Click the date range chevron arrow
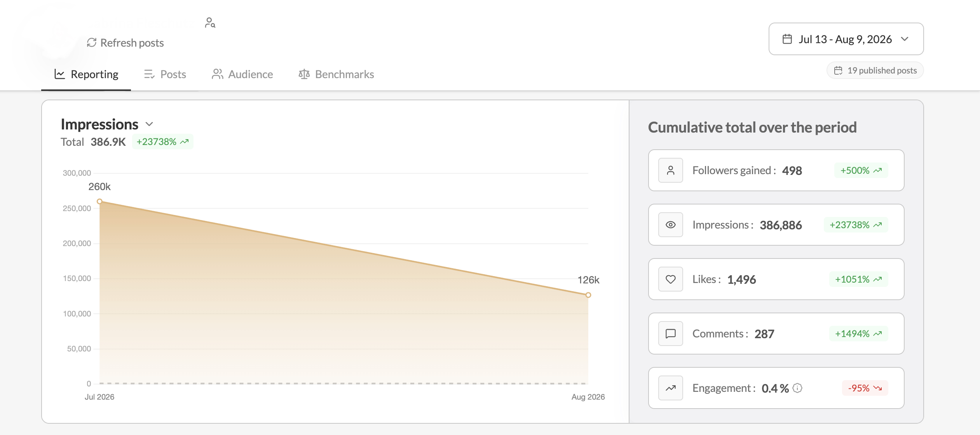This screenshot has width=980, height=435. tap(905, 39)
